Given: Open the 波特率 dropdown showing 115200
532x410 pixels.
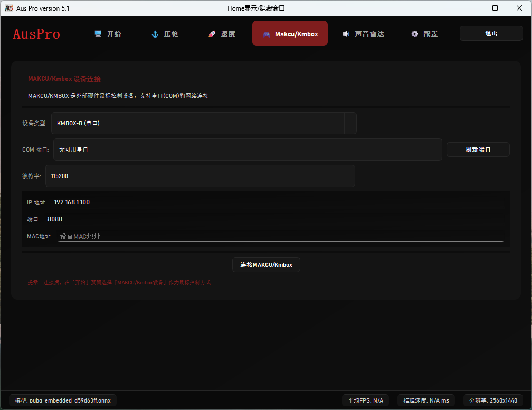Looking at the screenshot, I should click(200, 176).
